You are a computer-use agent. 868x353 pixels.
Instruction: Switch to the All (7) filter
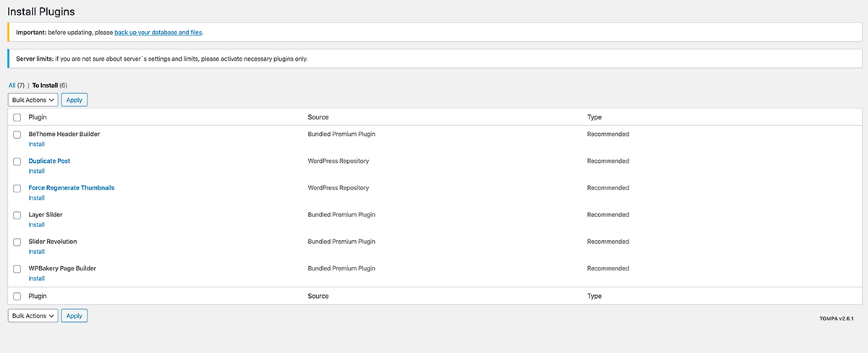(x=17, y=85)
